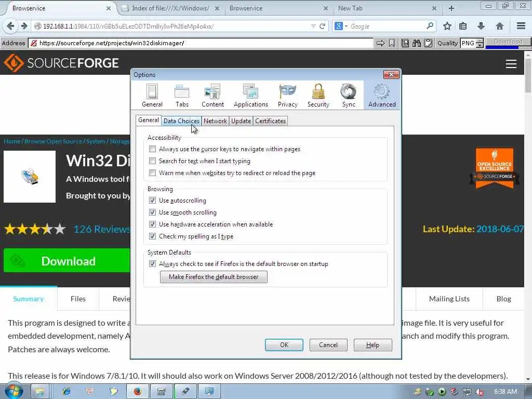
Task: Click the Browservice Download progress button
Action: [508, 43]
